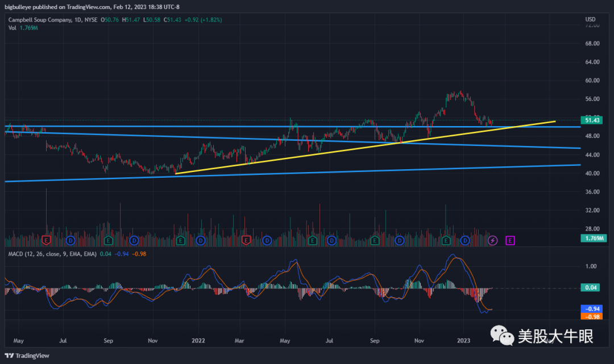The width and height of the screenshot is (614, 364).
Task: Select the yellow ascending trendline
Action: pyautogui.click(x=366, y=148)
